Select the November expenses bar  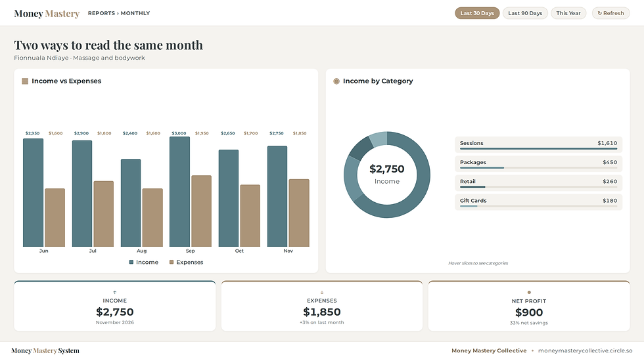pos(299,213)
